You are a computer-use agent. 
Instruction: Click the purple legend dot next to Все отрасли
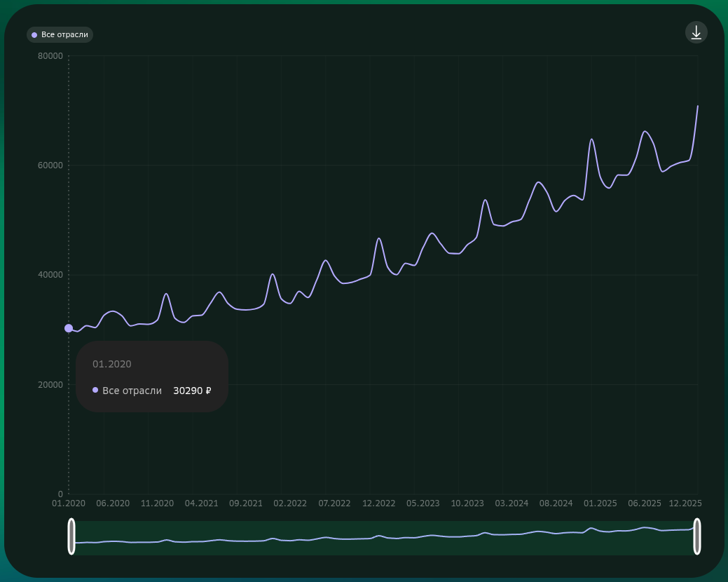click(x=34, y=35)
